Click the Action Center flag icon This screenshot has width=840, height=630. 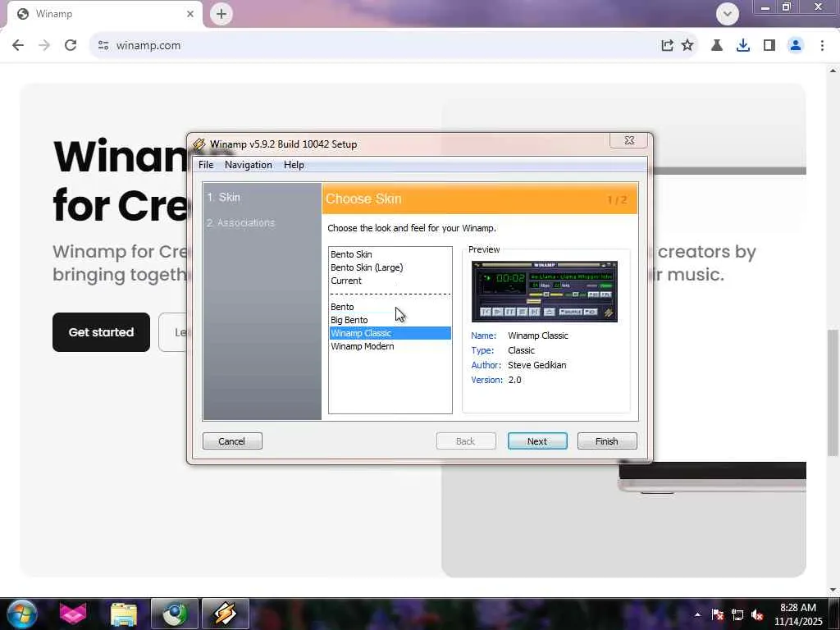coord(717,614)
